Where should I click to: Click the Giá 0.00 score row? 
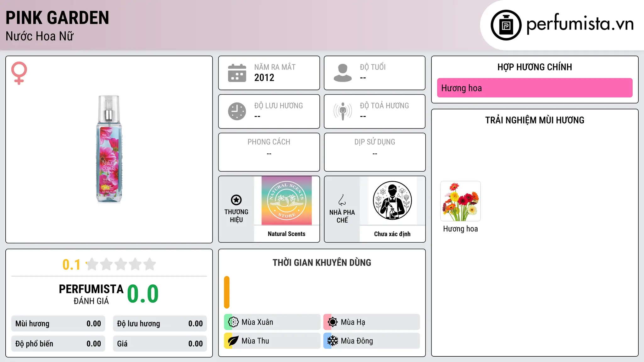(x=160, y=344)
